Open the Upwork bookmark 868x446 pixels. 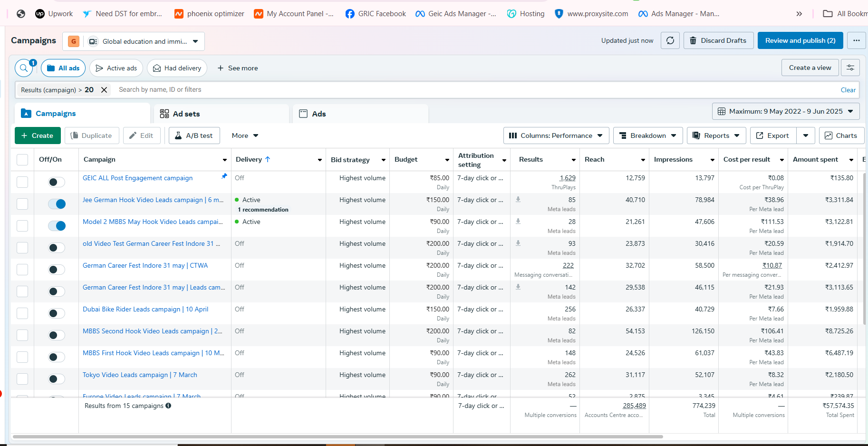point(54,14)
